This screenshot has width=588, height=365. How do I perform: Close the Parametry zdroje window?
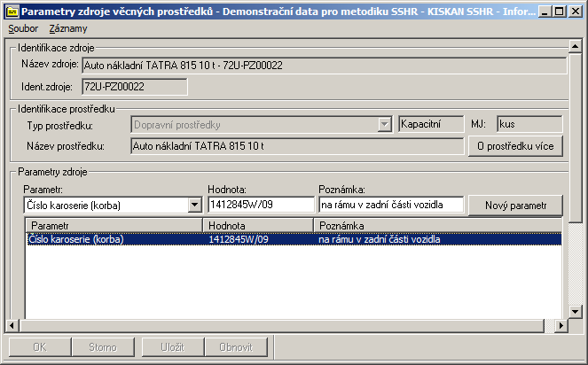click(x=576, y=12)
